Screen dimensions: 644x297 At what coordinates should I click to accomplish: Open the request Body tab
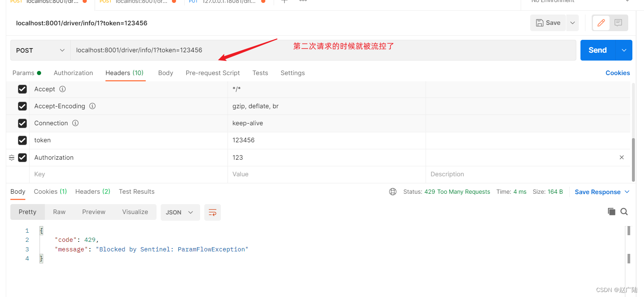[x=166, y=73]
